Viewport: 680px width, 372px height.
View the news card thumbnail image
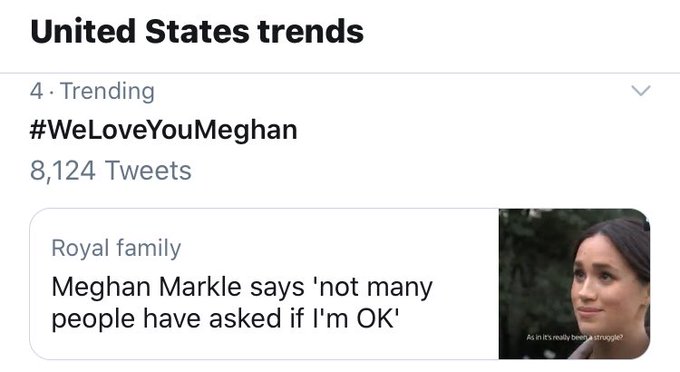coord(574,284)
